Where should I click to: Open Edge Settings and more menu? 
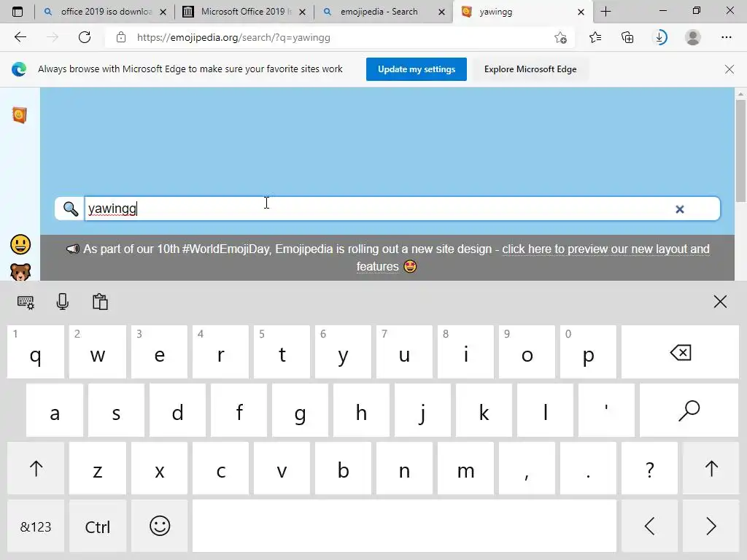726,37
